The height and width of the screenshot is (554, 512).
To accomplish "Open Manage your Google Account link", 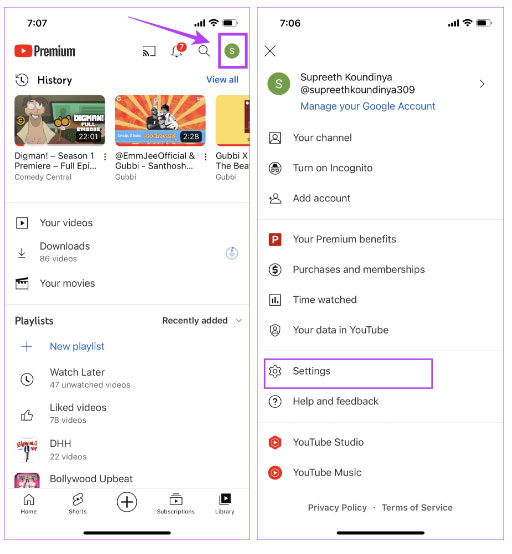I will [368, 106].
